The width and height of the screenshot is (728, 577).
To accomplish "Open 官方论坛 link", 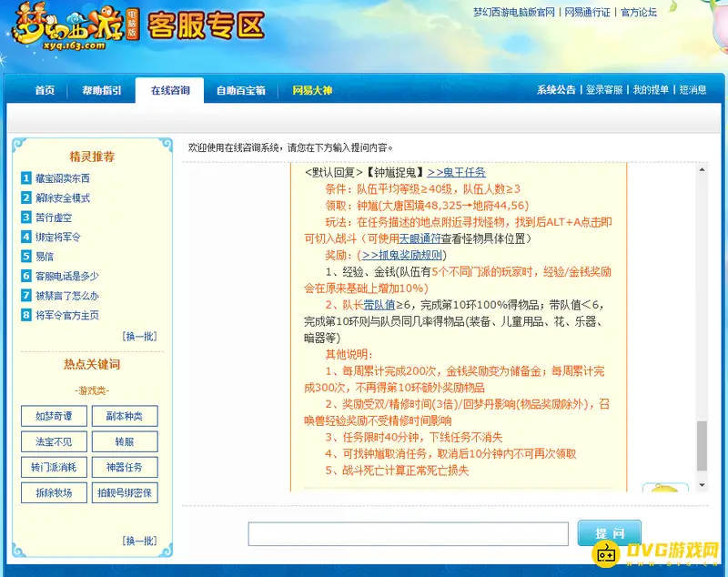I will coord(639,13).
